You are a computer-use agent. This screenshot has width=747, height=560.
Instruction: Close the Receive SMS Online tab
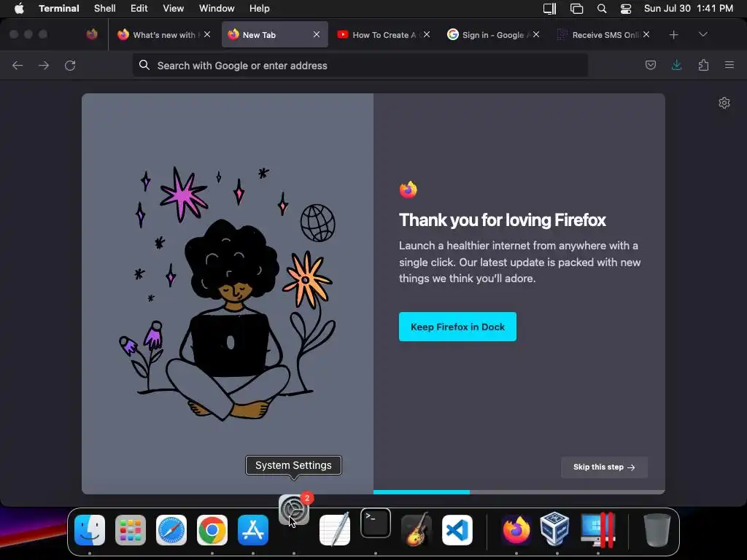pyautogui.click(x=646, y=35)
